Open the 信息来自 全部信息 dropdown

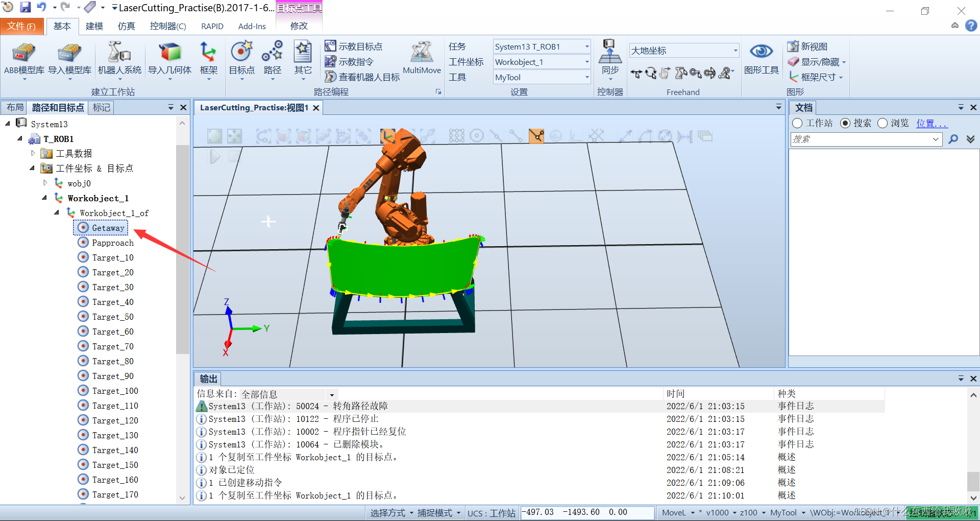click(288, 394)
